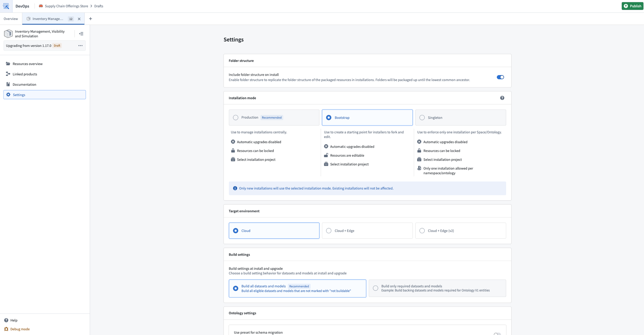Choose Build only required datasets and models

[x=437, y=288]
